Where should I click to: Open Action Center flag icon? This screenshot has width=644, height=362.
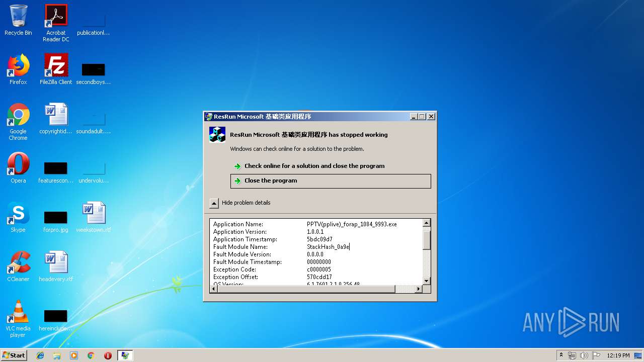coord(596,355)
